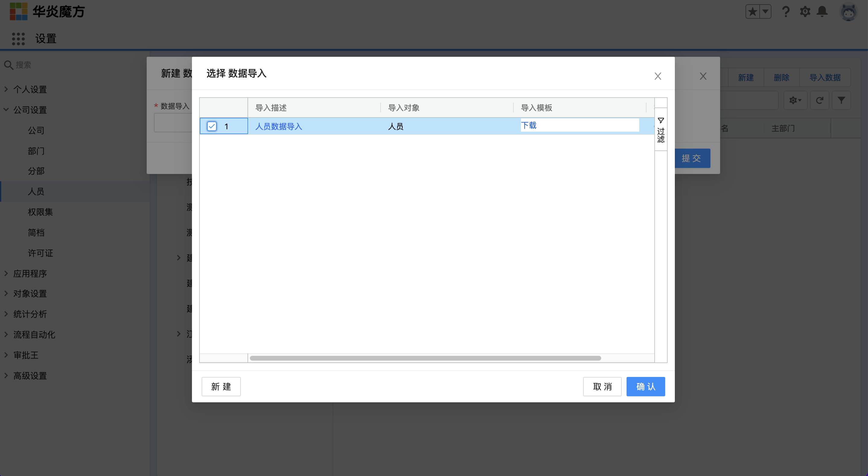Select 许可证 in the sidebar
The image size is (868, 476).
(40, 253)
